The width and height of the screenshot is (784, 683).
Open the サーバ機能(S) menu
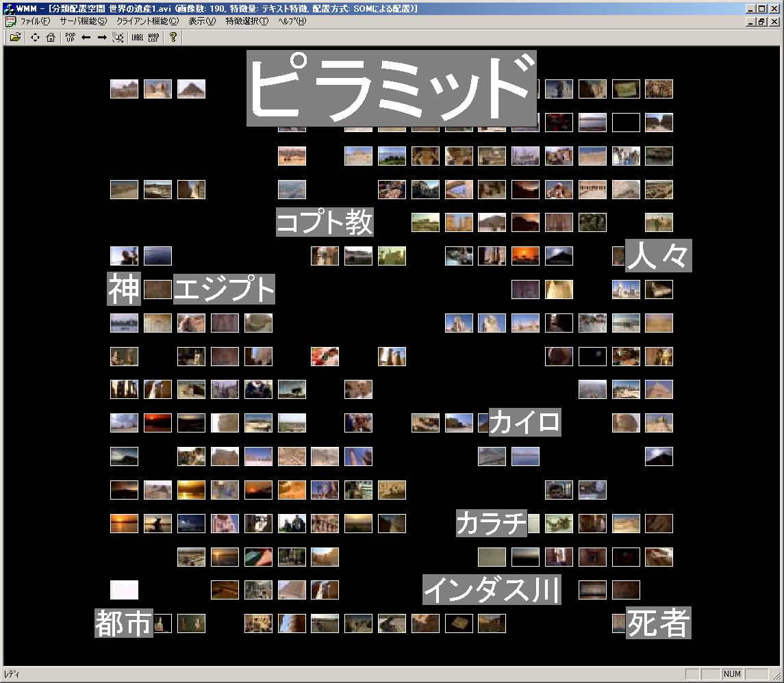coord(83,21)
